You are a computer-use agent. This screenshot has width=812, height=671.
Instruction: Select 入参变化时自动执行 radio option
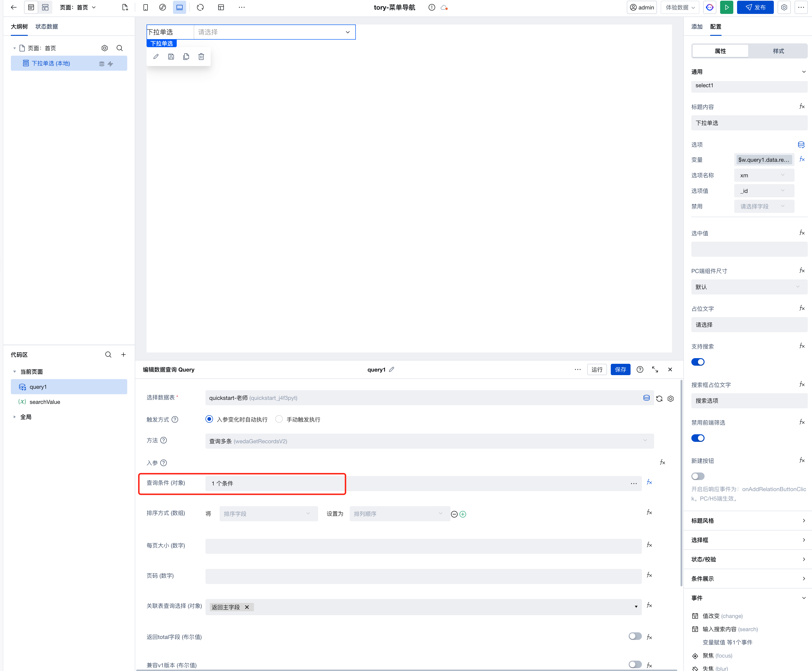pos(209,419)
